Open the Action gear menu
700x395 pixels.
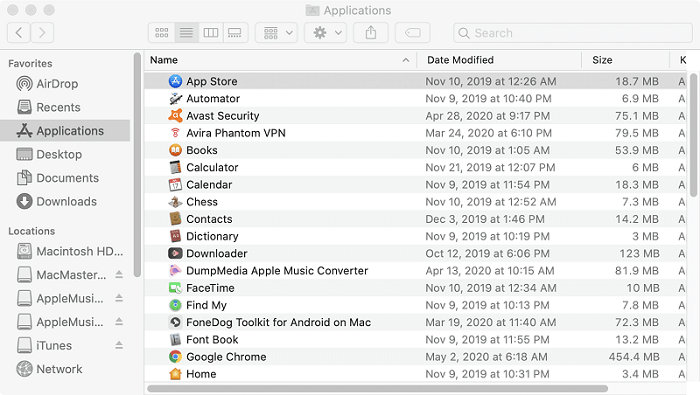pos(325,33)
